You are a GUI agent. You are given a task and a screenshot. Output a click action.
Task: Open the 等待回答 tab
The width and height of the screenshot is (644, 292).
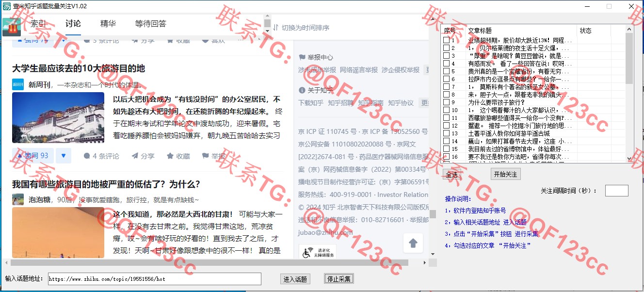coord(151,24)
